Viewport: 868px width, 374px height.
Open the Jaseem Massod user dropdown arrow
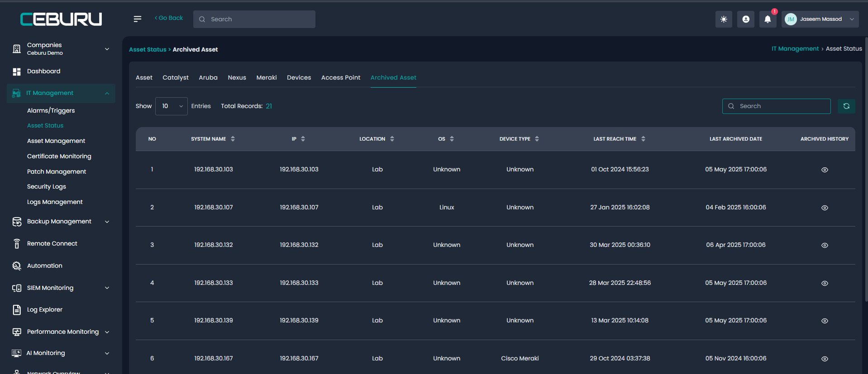[852, 19]
